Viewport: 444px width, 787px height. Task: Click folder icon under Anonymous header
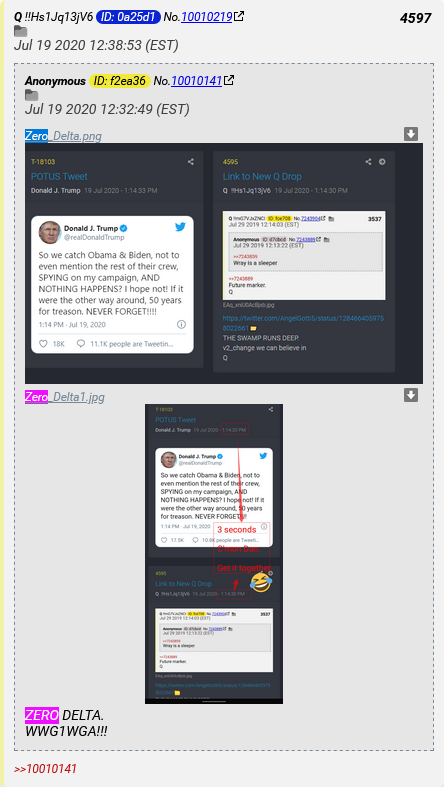[x=32, y=95]
